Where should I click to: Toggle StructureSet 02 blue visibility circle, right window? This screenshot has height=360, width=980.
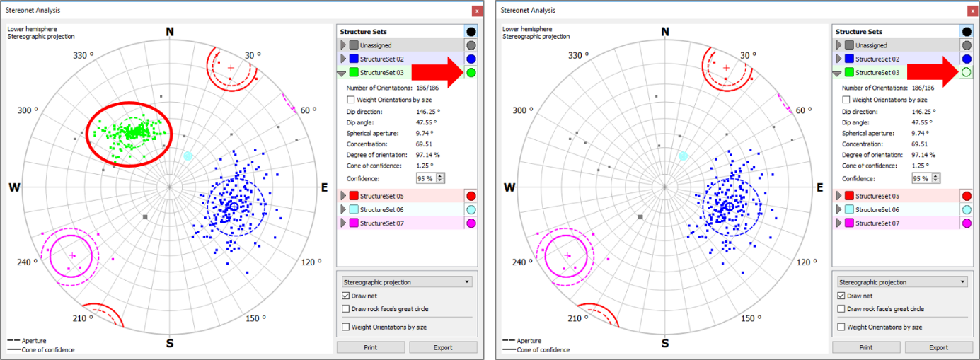[x=967, y=59]
